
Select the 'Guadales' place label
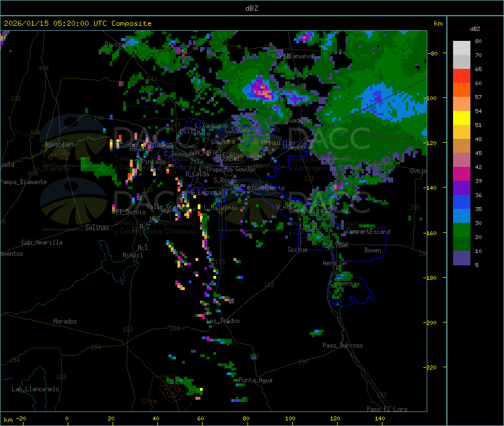coord(299,120)
